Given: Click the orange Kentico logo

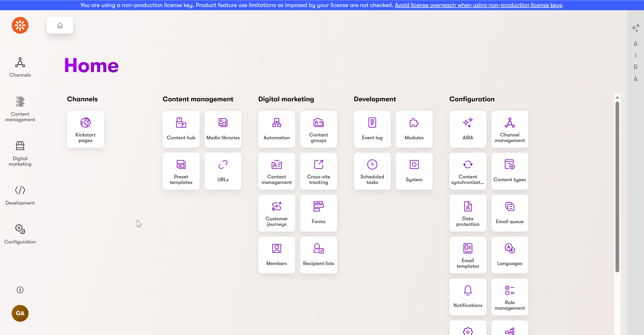Looking at the screenshot, I should 20,25.
